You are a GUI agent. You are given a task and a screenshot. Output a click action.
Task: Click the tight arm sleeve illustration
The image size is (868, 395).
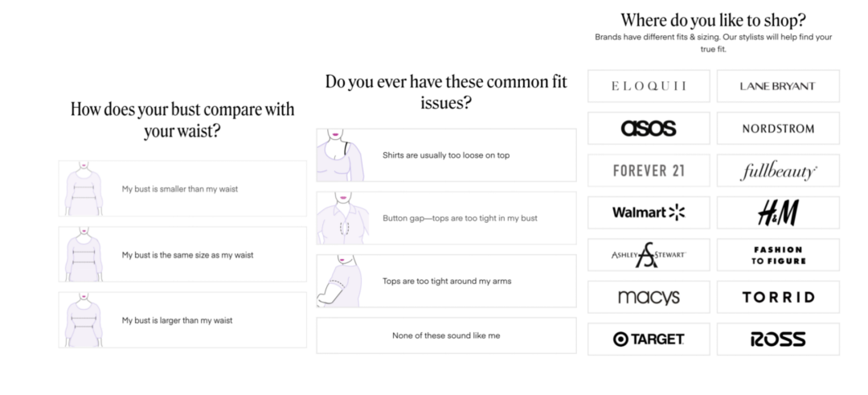coord(341,281)
